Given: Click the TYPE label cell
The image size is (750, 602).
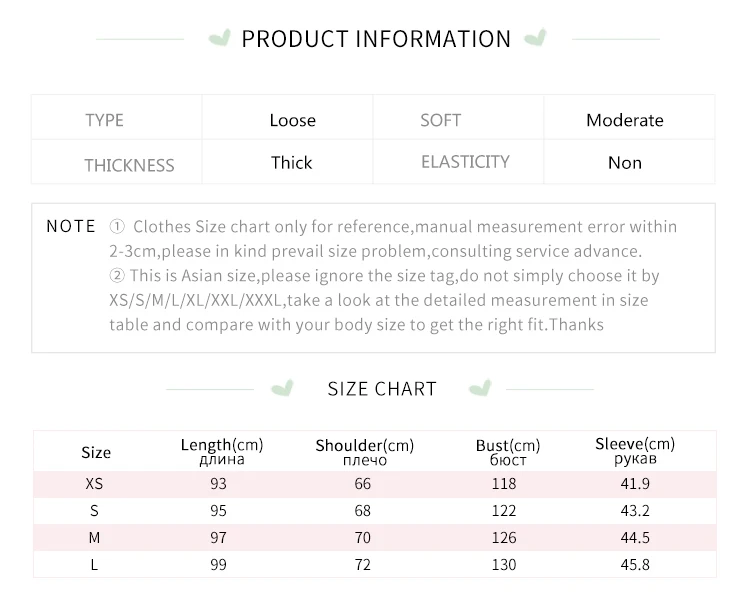Looking at the screenshot, I should point(117,118).
